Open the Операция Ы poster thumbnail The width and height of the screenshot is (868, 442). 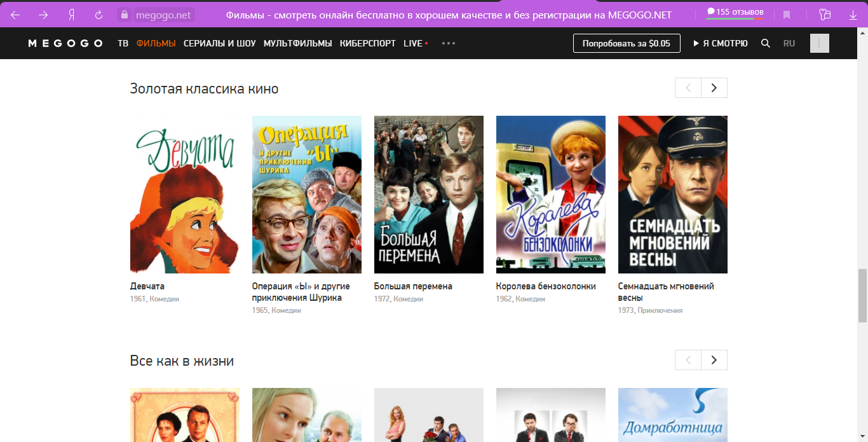point(307,195)
